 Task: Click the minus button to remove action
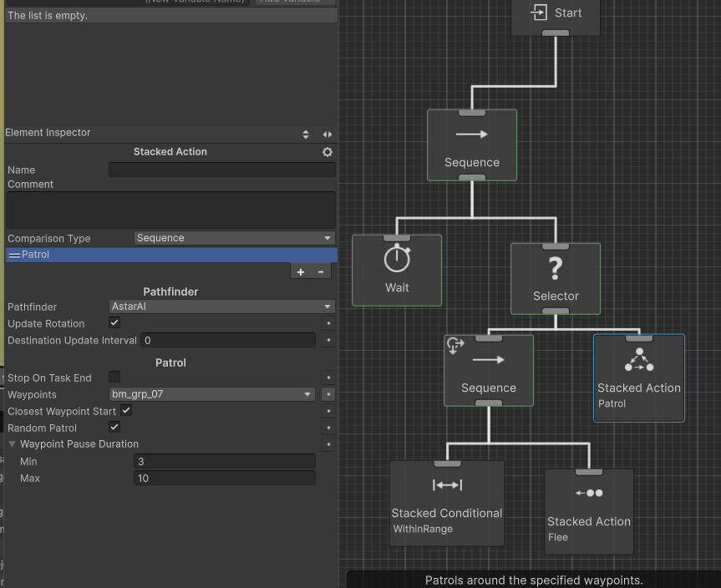[x=320, y=271]
